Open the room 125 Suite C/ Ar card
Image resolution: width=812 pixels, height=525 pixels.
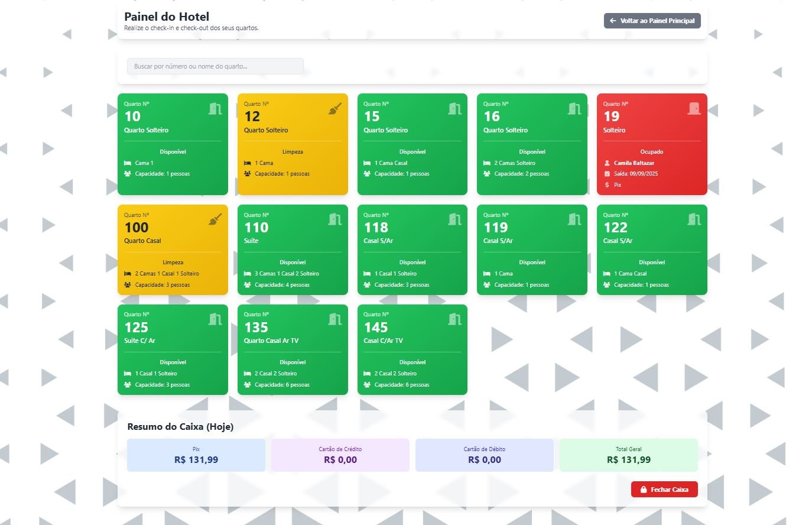click(x=173, y=341)
